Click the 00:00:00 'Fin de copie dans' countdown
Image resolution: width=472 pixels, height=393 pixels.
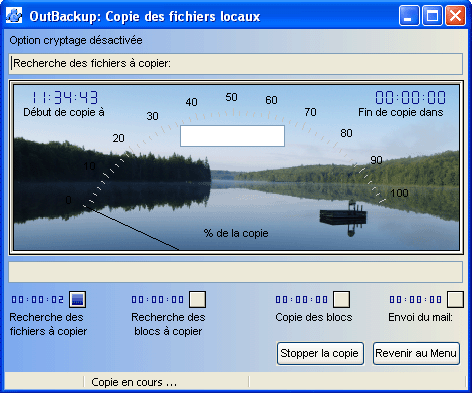pos(410,98)
